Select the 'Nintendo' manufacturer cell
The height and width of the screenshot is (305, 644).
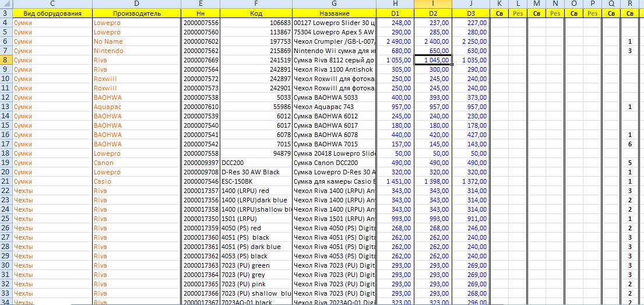coord(136,51)
